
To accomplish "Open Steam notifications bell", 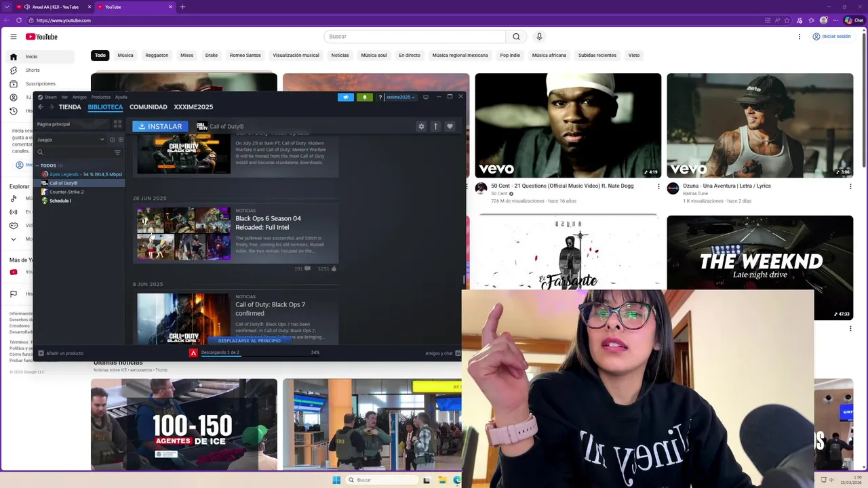I will coord(364,97).
